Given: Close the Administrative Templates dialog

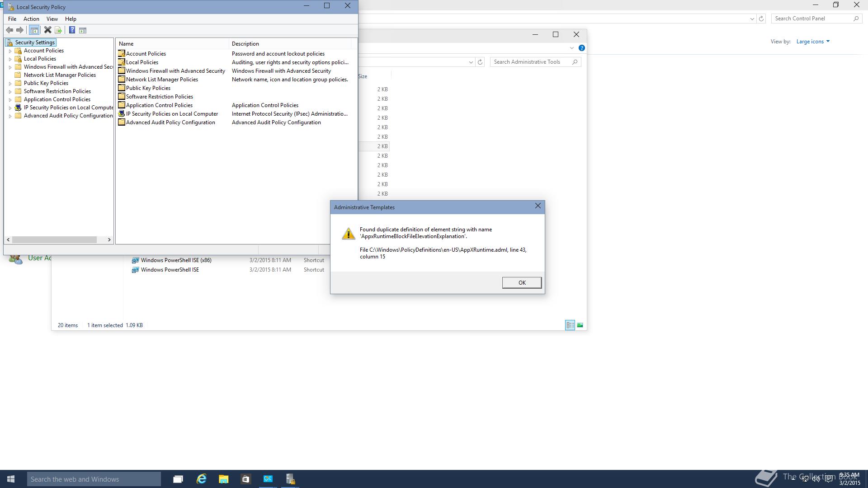Looking at the screenshot, I should pos(538,206).
